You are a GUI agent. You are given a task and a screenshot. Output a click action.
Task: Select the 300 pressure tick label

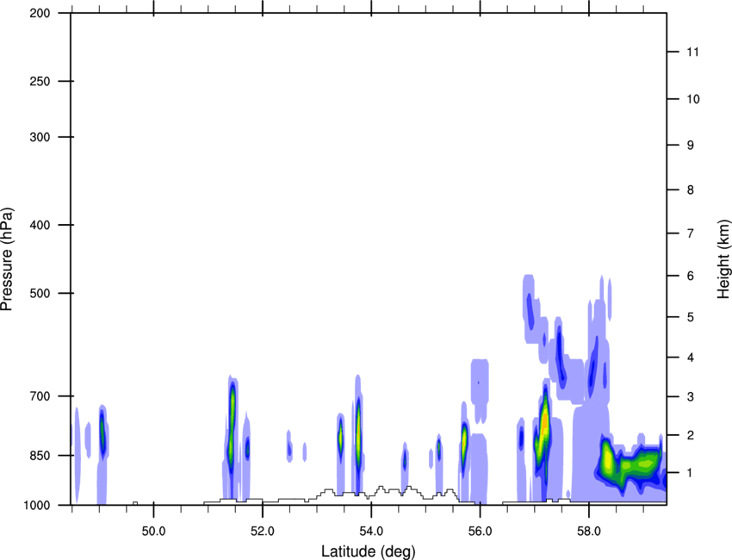[x=40, y=137]
